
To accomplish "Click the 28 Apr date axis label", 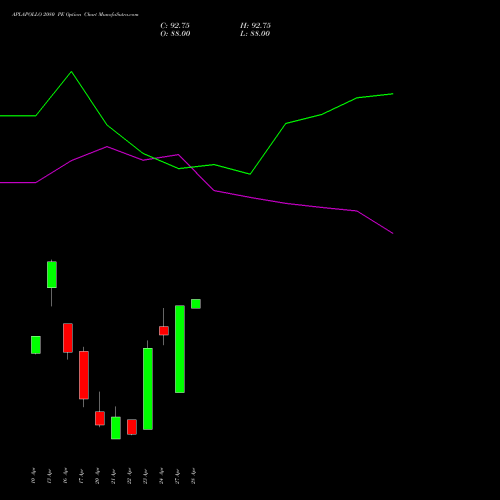I will pyautogui.click(x=193, y=476).
